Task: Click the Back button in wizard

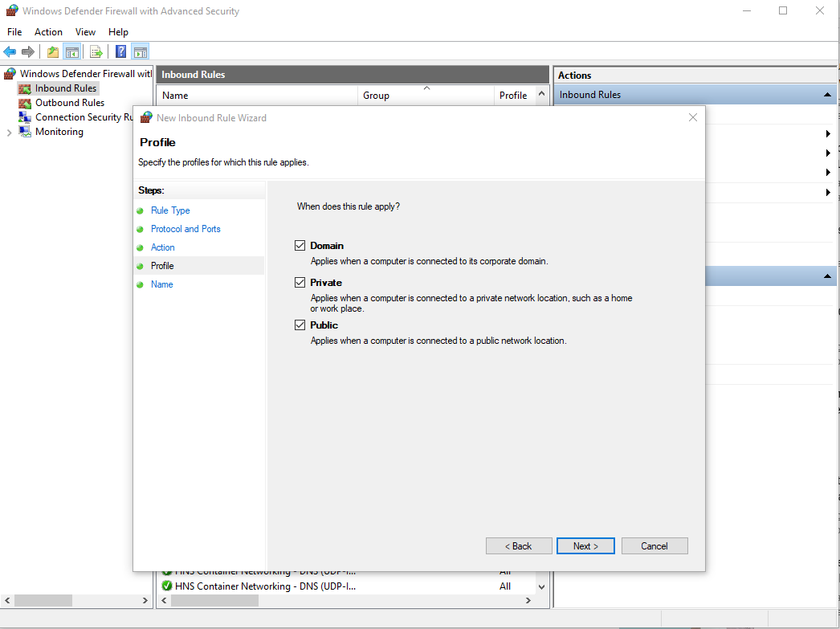Action: (x=519, y=546)
